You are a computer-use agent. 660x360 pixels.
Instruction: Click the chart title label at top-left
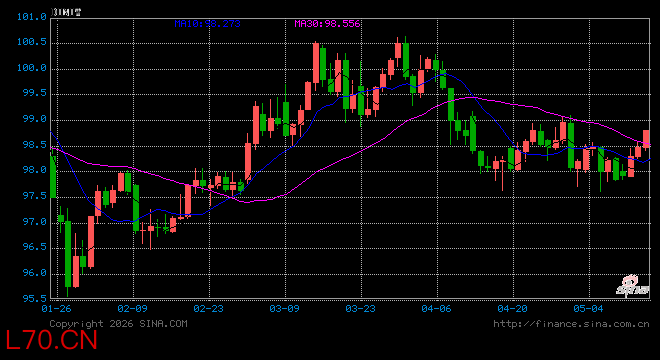click(x=66, y=12)
